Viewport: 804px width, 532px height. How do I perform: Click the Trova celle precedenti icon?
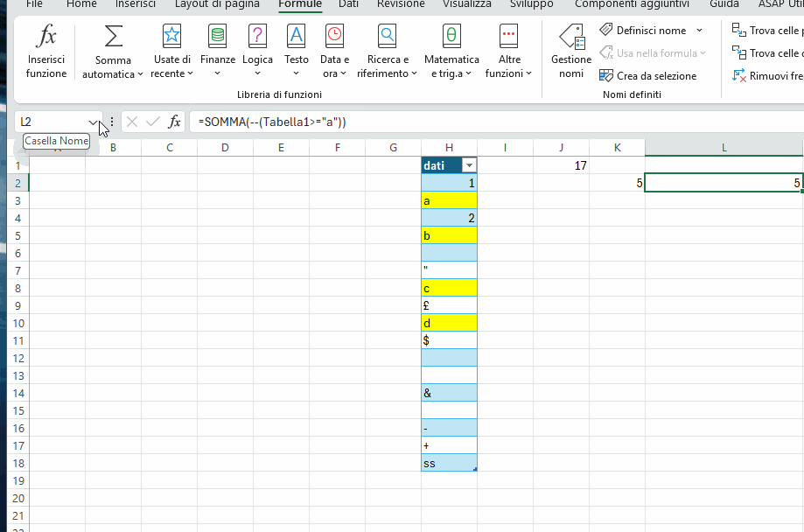(x=739, y=30)
